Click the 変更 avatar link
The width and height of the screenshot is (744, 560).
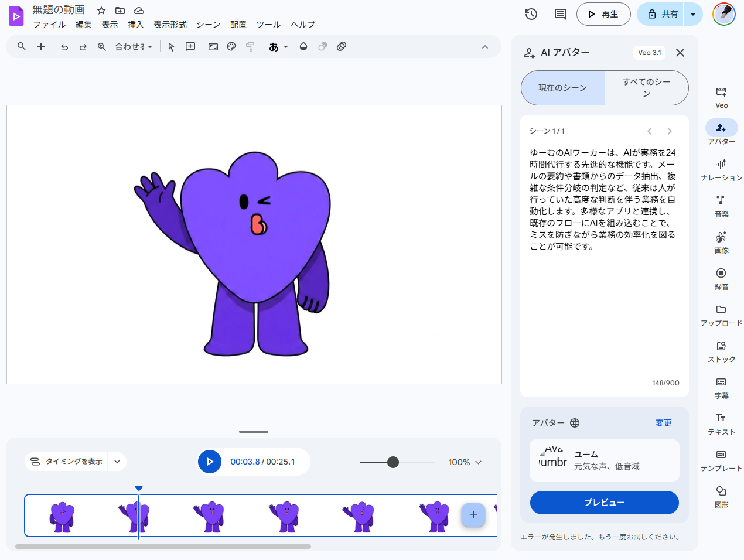(x=664, y=423)
